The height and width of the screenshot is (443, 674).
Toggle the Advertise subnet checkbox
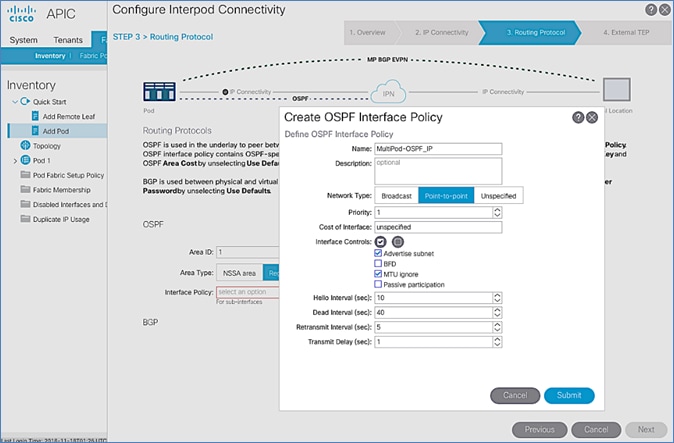point(378,253)
